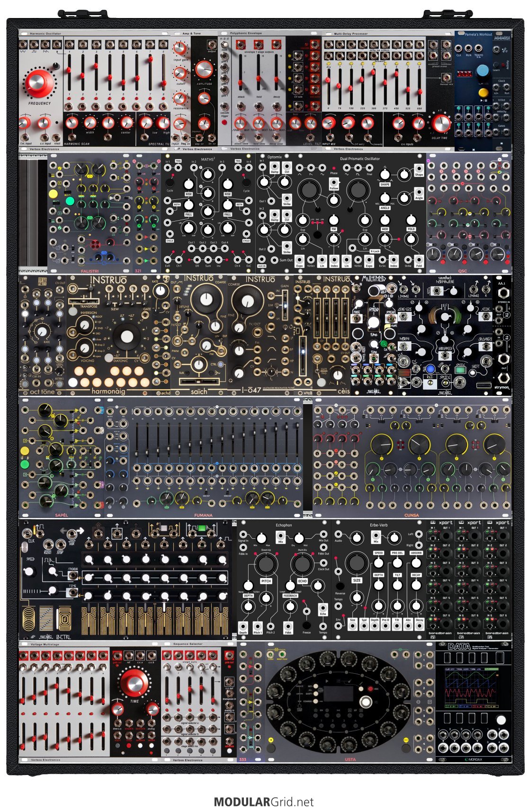Click the Optomix module title
This screenshot has height=812, width=528.
click(275, 157)
